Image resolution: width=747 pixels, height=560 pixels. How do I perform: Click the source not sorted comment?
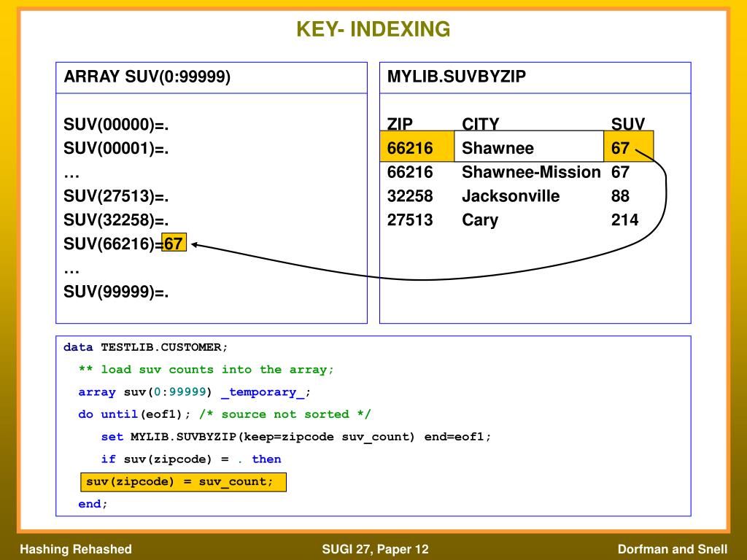285,414
